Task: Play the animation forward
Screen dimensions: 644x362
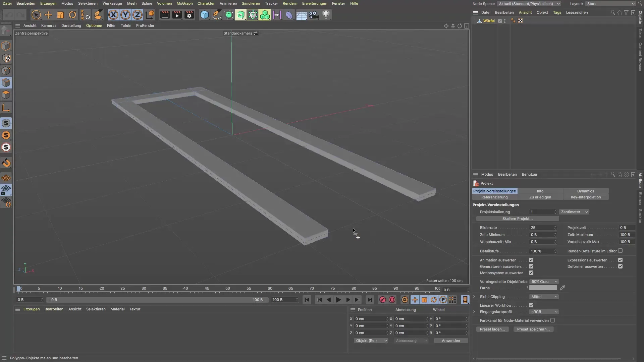Action: tap(338, 300)
